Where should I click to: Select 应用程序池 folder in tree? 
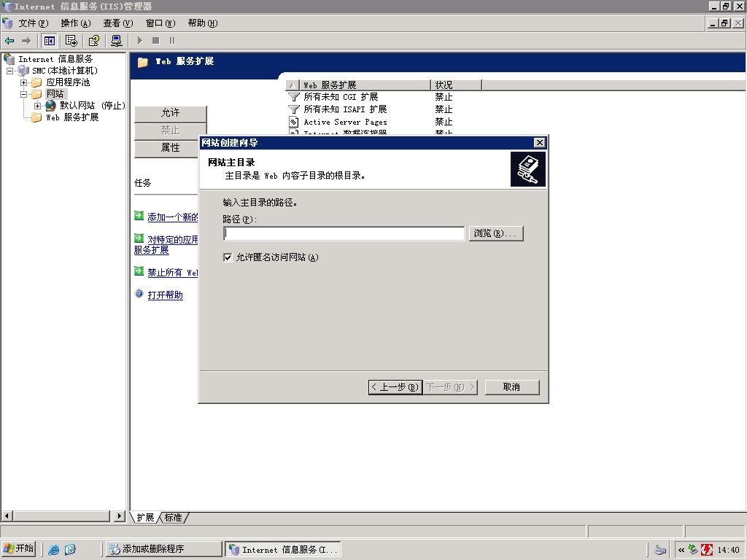tap(68, 82)
